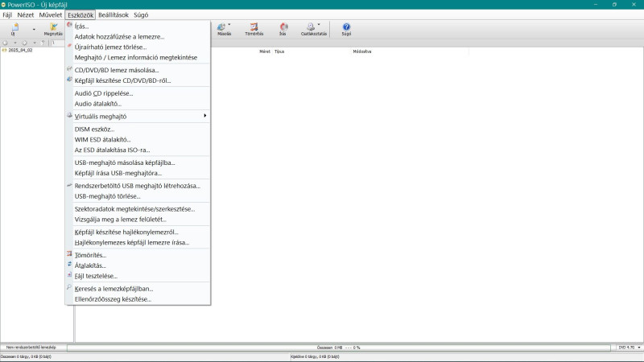Choose USB-meghajtó törlése...
Image resolution: width=644 pixels, height=362 pixels.
click(138, 196)
